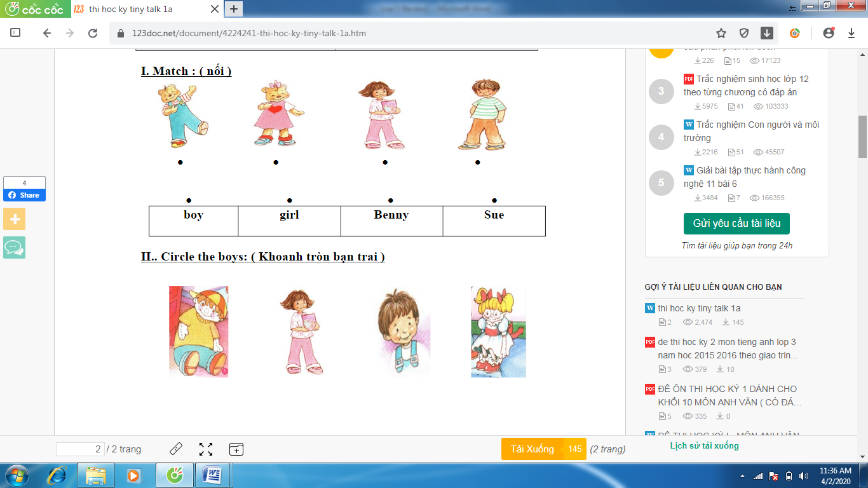Click the rotate/ruler icon in bottom bar
Screen dimensions: 868x488
176,449
